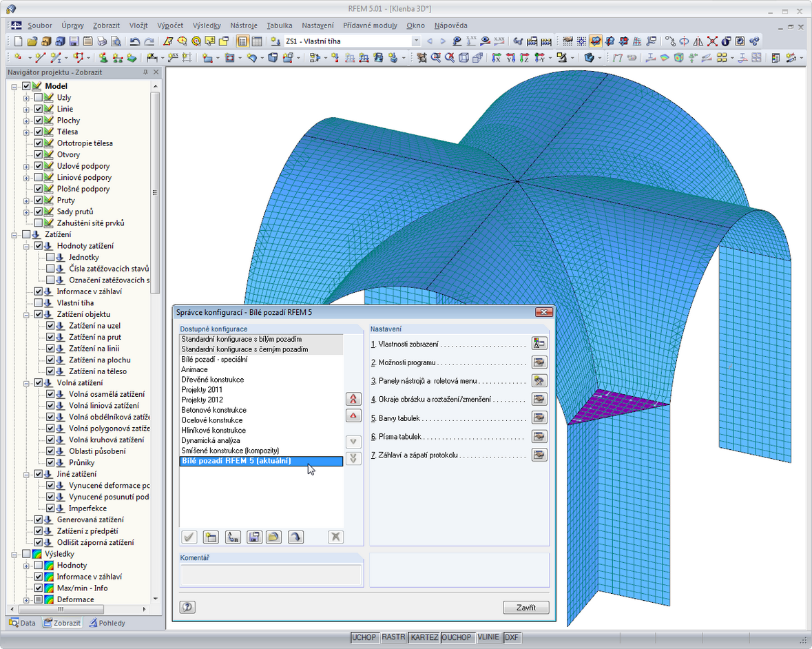Enable the Liniové podpory checkbox
The width and height of the screenshot is (812, 649).
[x=39, y=178]
